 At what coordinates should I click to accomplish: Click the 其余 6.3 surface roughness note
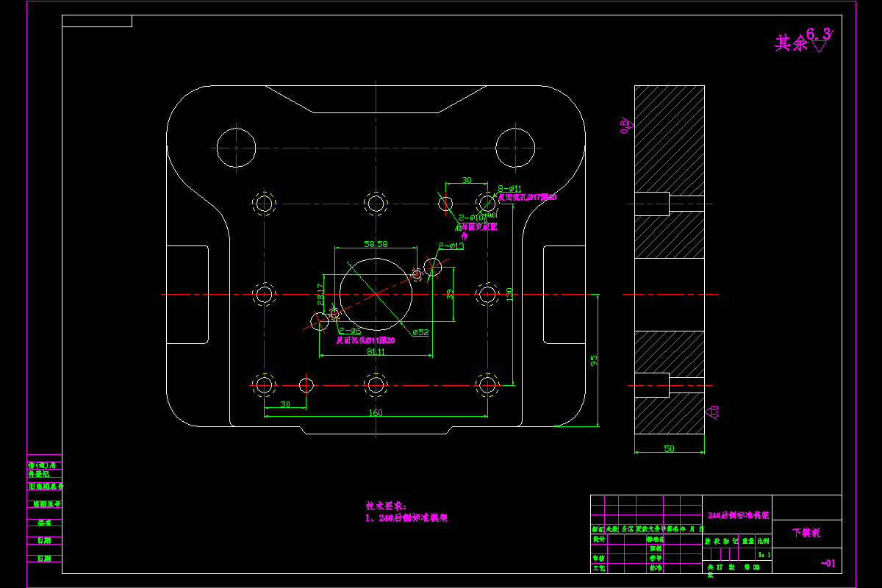(x=803, y=40)
